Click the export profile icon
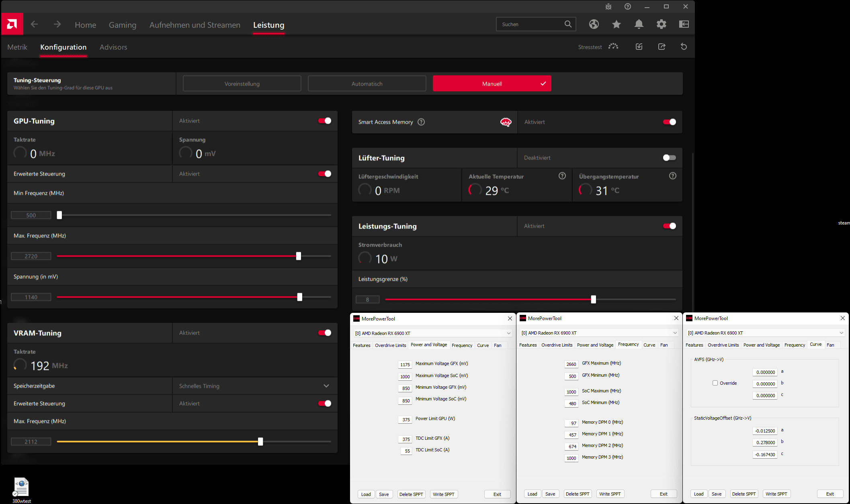This screenshot has height=504, width=850. coord(662,47)
